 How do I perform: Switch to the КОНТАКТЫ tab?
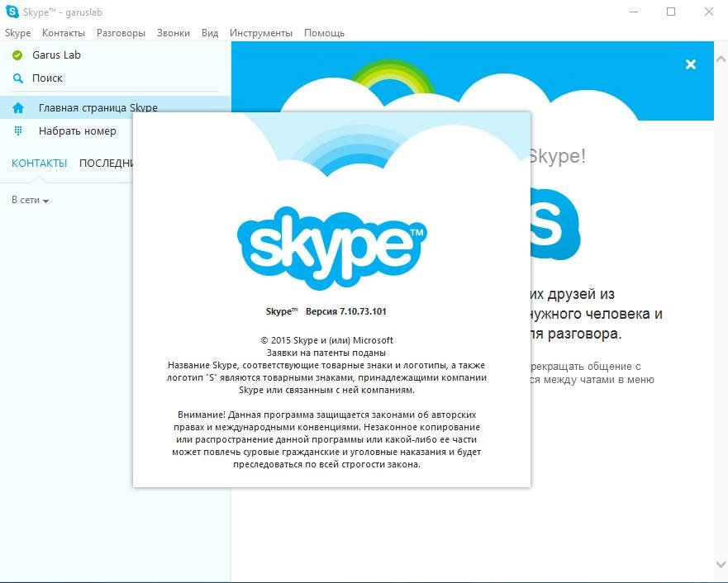pyautogui.click(x=40, y=164)
